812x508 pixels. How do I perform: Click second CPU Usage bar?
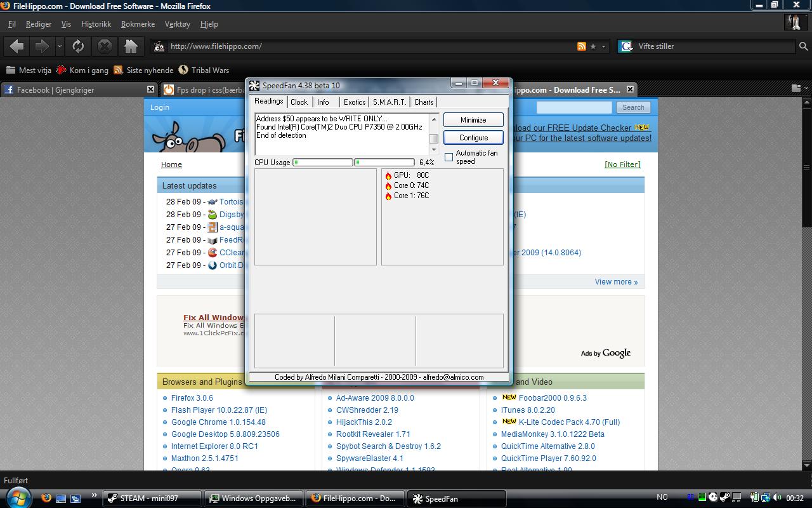tap(384, 163)
